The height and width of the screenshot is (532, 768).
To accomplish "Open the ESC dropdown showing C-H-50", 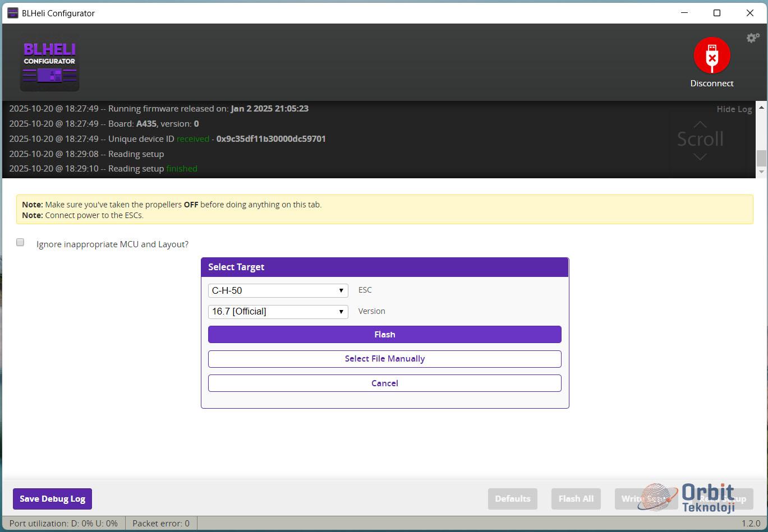I will [278, 290].
